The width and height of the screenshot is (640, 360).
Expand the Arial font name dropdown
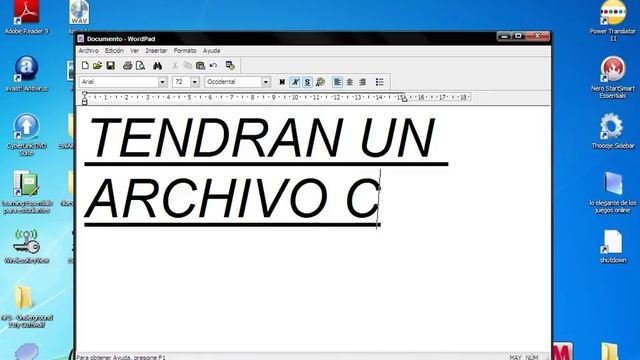tap(162, 82)
